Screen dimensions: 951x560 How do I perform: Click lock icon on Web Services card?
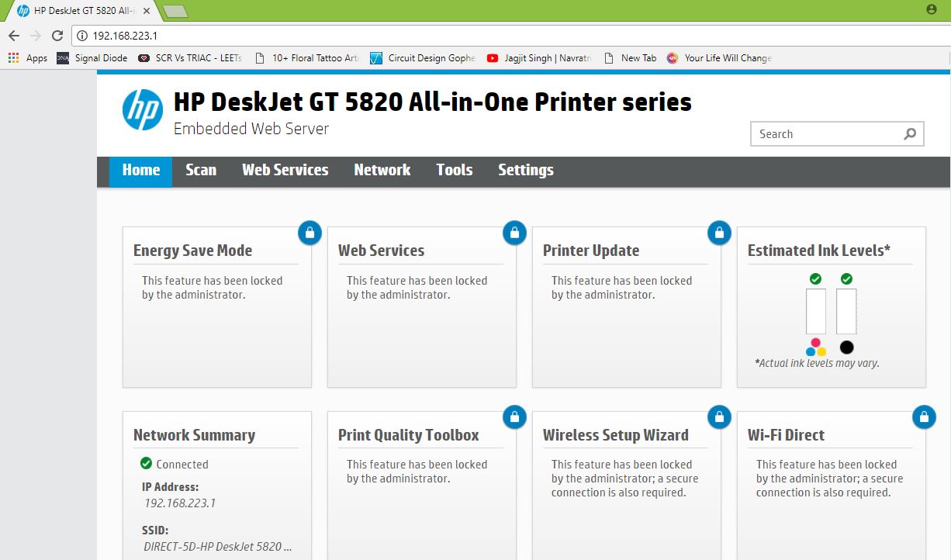click(514, 233)
